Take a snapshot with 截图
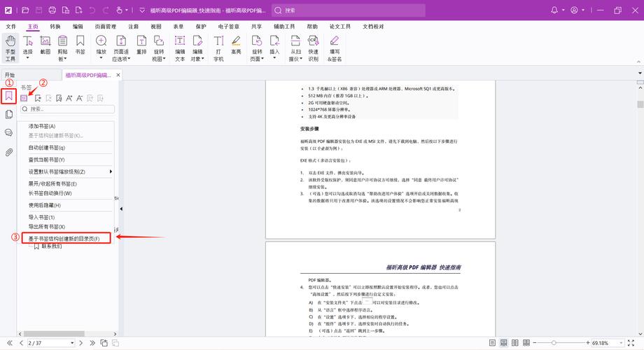This screenshot has height=350, width=644. pyautogui.click(x=45, y=45)
